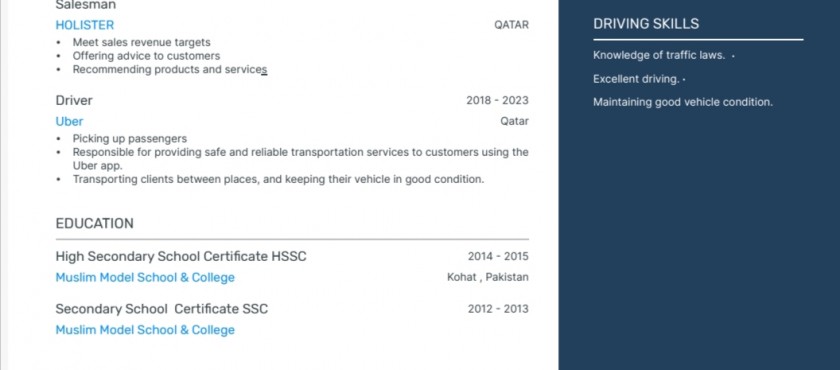Screen dimensions: 840x370
Task: Click the Recommending products and services bullet
Action: tap(170, 70)
